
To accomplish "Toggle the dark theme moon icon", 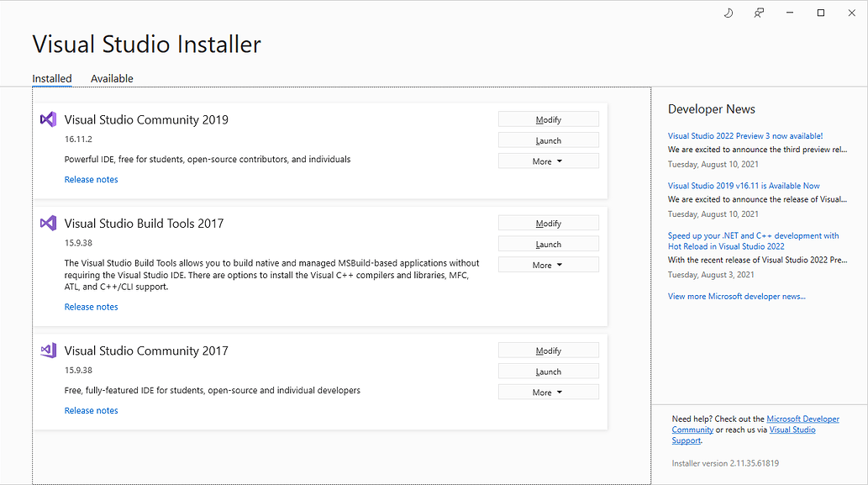I will (x=728, y=13).
